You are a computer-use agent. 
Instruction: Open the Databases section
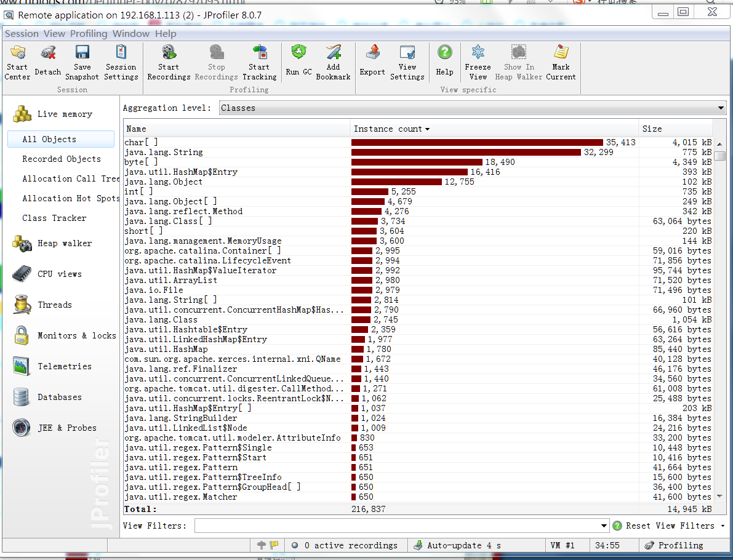click(x=47, y=397)
